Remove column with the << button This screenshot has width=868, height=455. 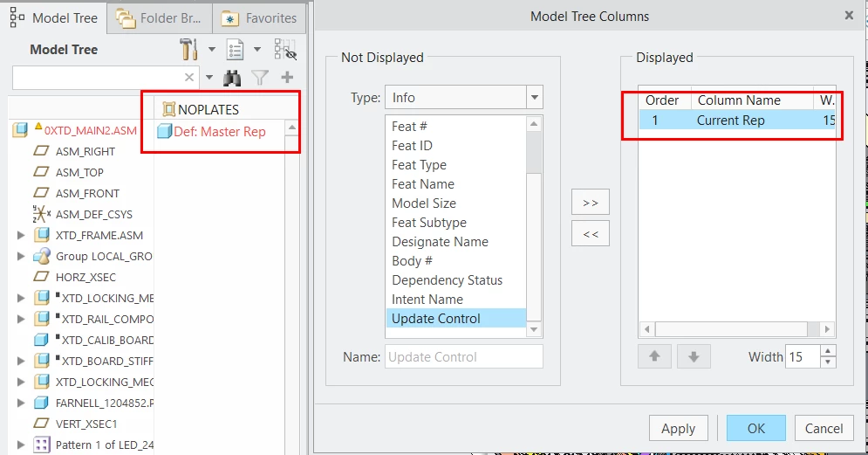pos(591,234)
